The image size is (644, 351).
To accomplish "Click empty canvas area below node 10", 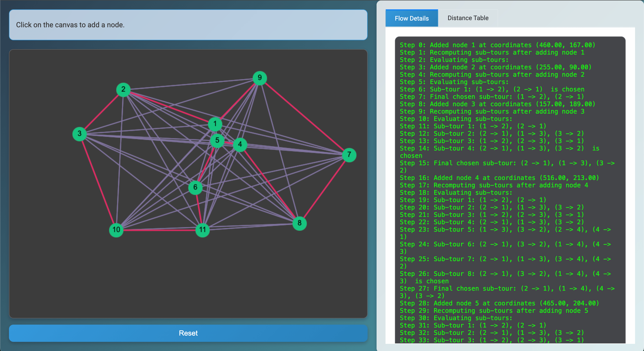I will tap(116, 275).
